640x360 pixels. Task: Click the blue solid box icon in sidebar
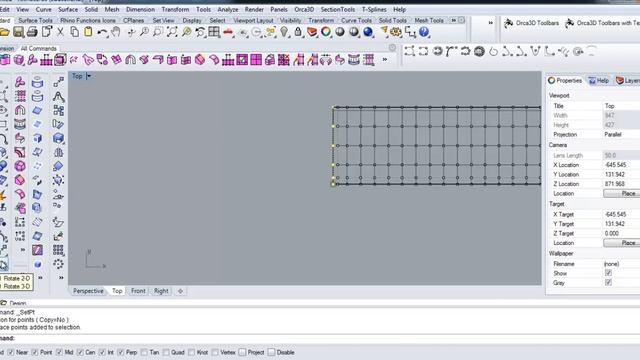coord(58,138)
